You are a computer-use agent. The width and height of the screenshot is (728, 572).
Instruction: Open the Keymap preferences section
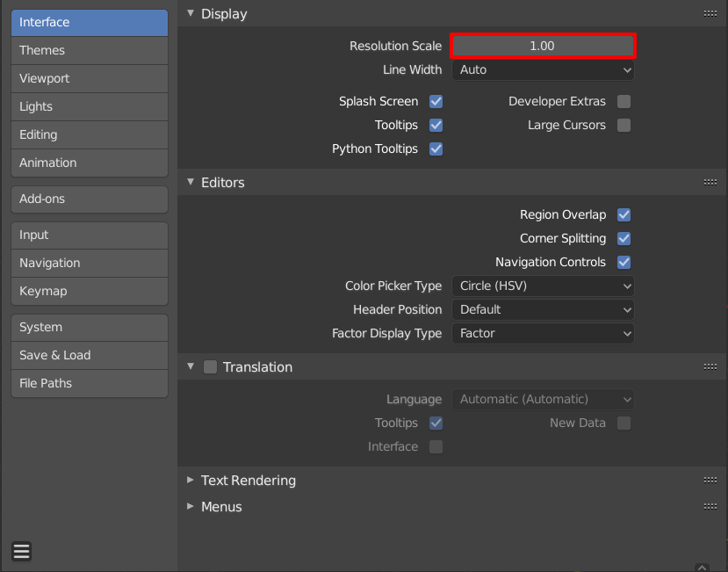point(89,291)
